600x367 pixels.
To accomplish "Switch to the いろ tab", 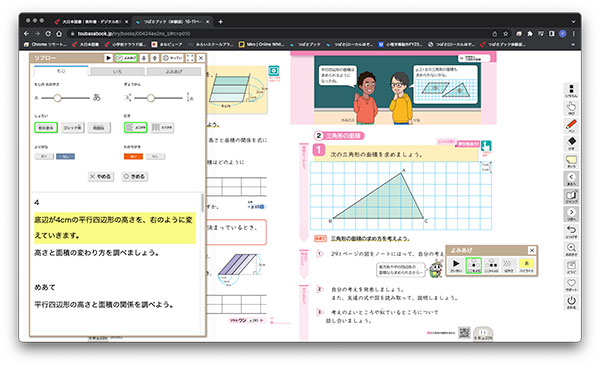I will tap(117, 72).
